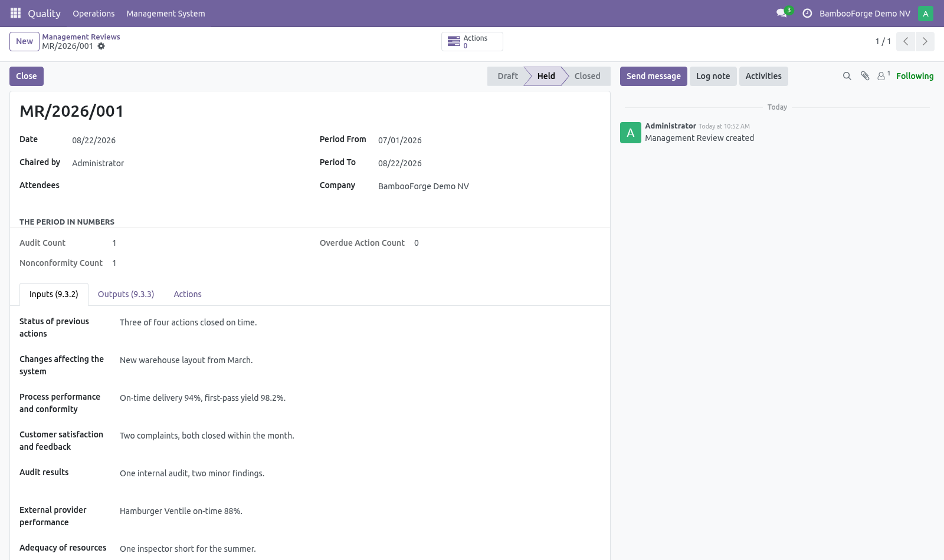The image size is (944, 560).
Task: Click the Close review button
Action: coord(27,76)
